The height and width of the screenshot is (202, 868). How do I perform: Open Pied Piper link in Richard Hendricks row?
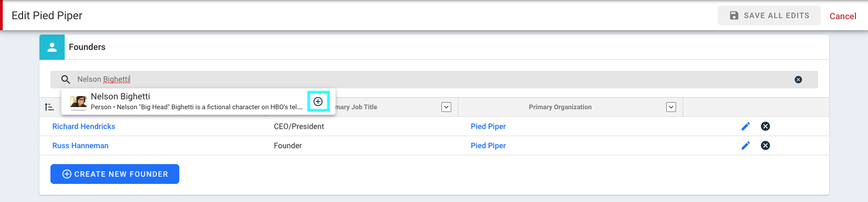(488, 126)
